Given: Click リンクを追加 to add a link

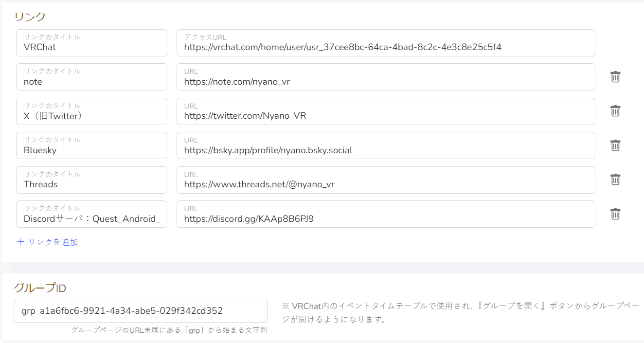Looking at the screenshot, I should [x=48, y=242].
